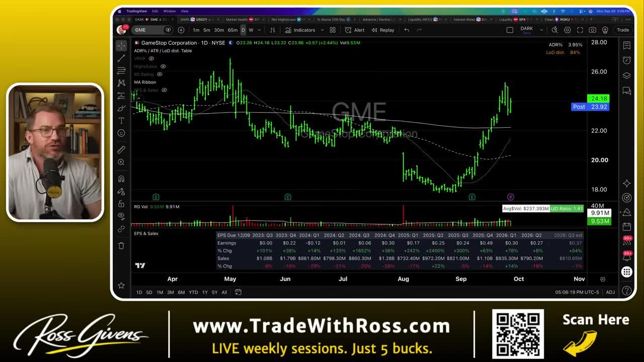Open the TradingView menu in menu bar
The height and width of the screenshot is (362, 644).
coord(136,11)
